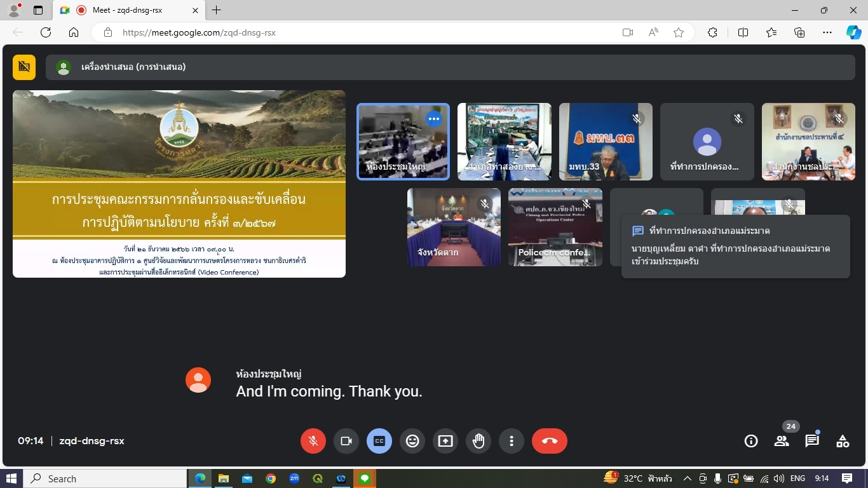This screenshot has height=488, width=868.
Task: Open the browser profile icon
Action: (14, 10)
